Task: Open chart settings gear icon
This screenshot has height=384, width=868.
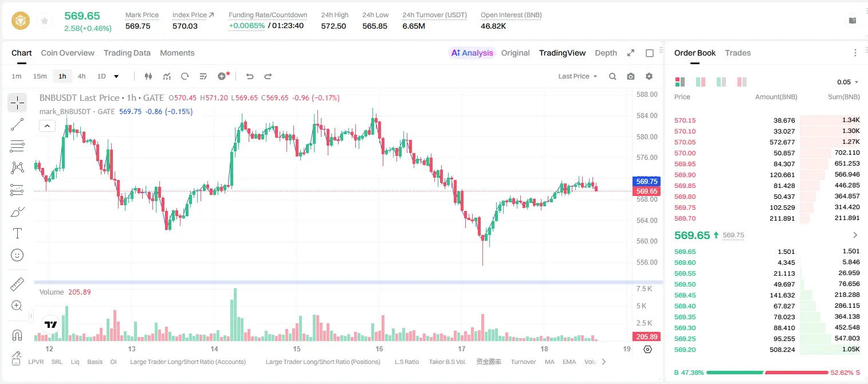Action: (649, 76)
